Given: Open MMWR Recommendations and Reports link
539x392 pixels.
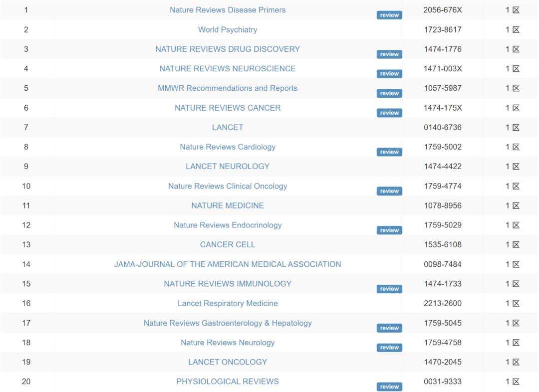Looking at the screenshot, I should pyautogui.click(x=228, y=88).
